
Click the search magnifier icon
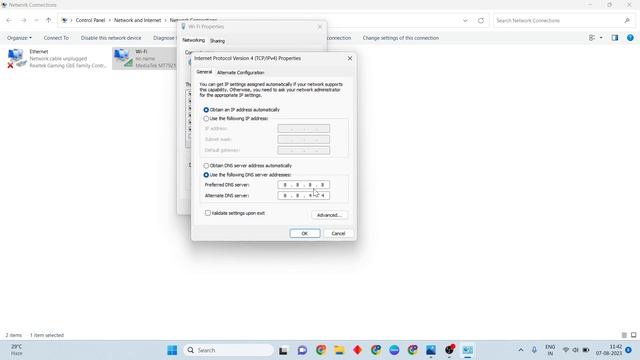coord(627,20)
